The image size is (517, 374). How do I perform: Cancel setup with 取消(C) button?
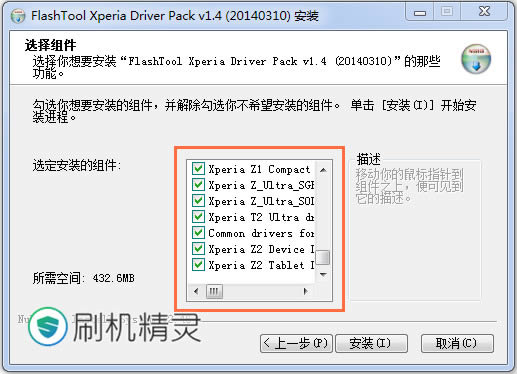tap(457, 343)
